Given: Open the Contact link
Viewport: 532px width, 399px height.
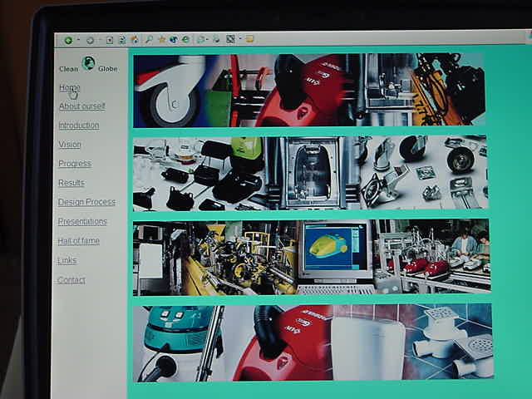Looking at the screenshot, I should [71, 280].
